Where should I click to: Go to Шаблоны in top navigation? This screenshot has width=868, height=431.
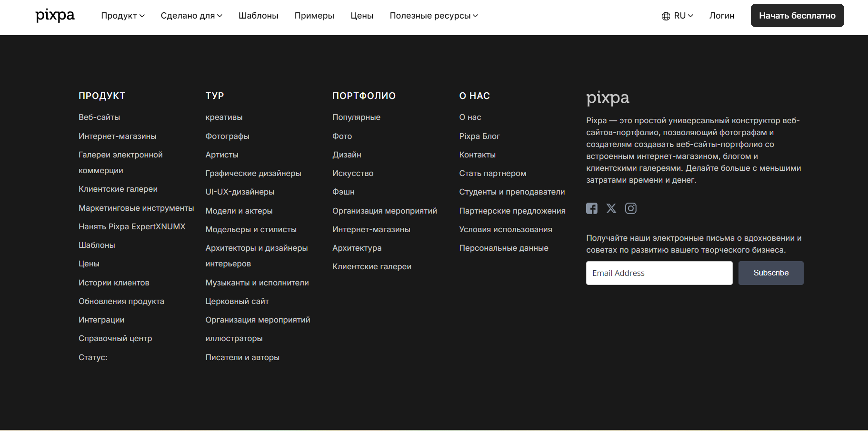tap(258, 16)
